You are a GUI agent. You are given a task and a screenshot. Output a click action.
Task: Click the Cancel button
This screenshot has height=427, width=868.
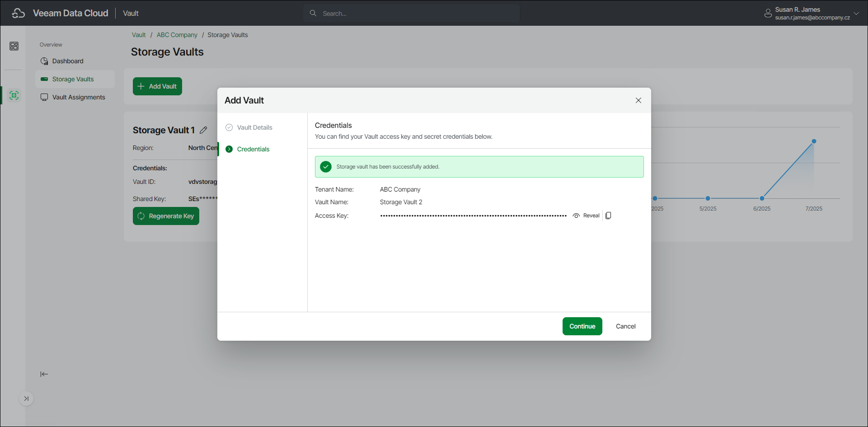626,326
